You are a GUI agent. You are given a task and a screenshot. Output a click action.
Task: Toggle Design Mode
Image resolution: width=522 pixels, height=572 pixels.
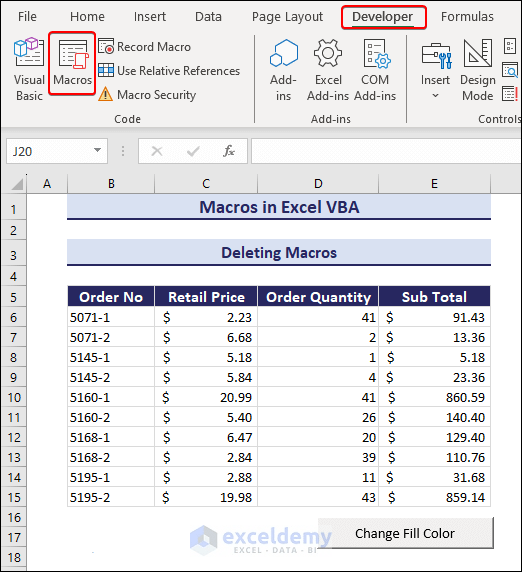click(477, 70)
